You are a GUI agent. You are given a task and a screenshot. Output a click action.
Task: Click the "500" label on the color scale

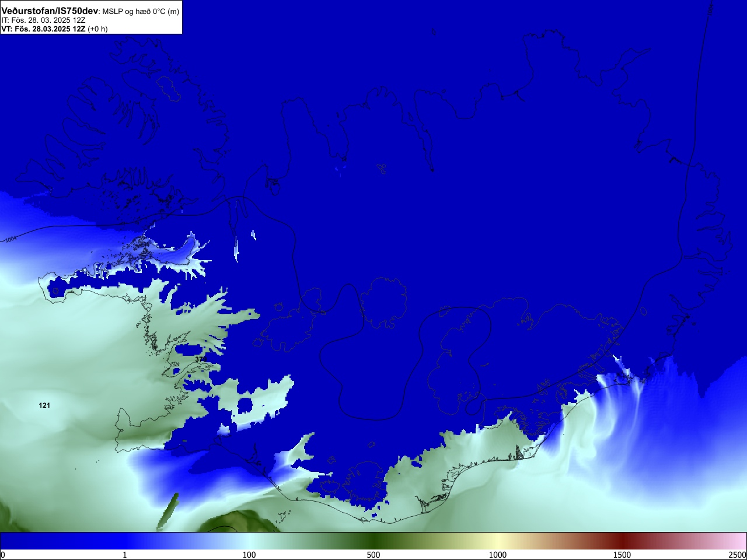(x=373, y=555)
